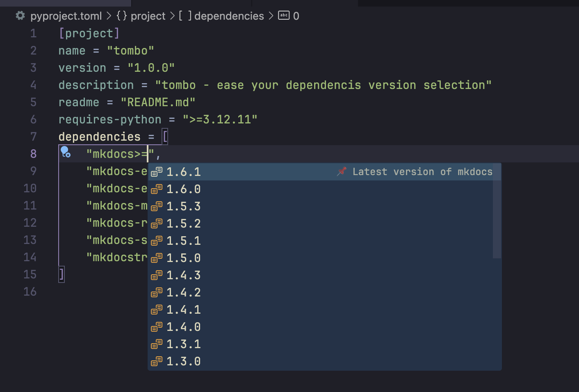Click the description string on line 4
This screenshot has width=579, height=392.
pos(323,85)
